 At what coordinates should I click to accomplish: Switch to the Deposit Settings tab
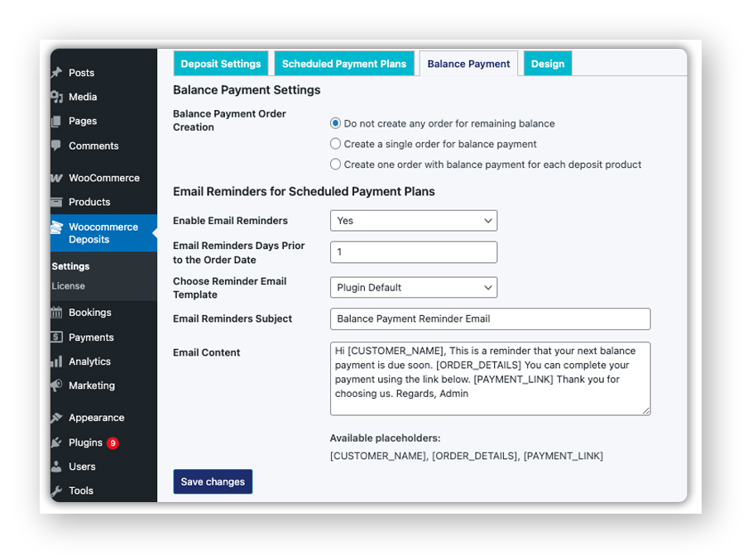(221, 64)
